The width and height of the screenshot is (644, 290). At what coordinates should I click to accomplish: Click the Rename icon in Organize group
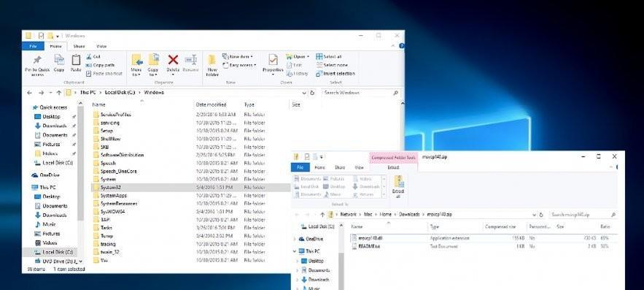190,60
